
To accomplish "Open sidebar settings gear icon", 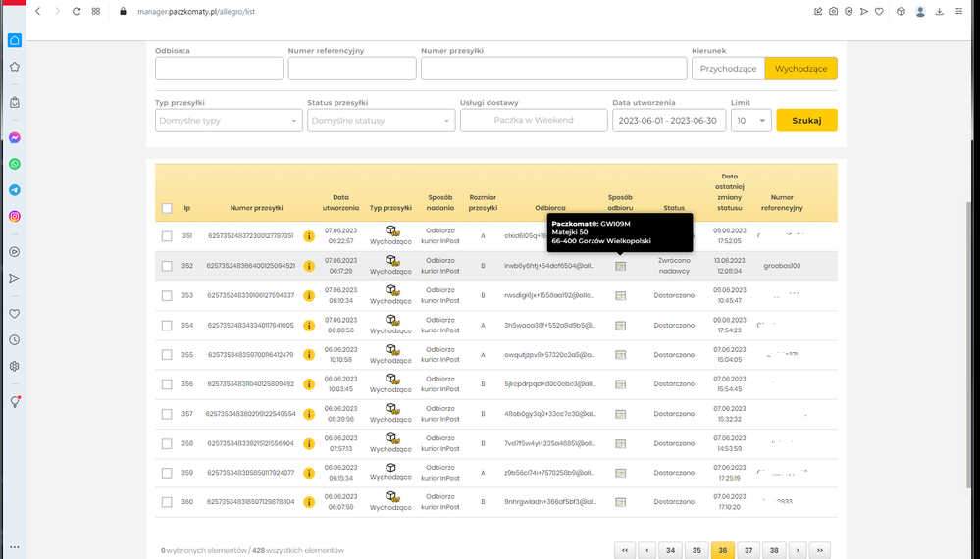I will [15, 367].
